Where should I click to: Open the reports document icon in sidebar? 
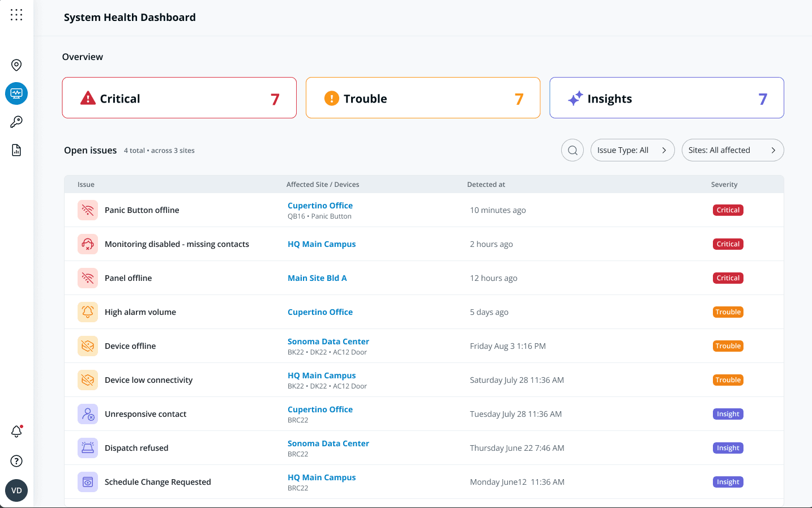[16, 150]
